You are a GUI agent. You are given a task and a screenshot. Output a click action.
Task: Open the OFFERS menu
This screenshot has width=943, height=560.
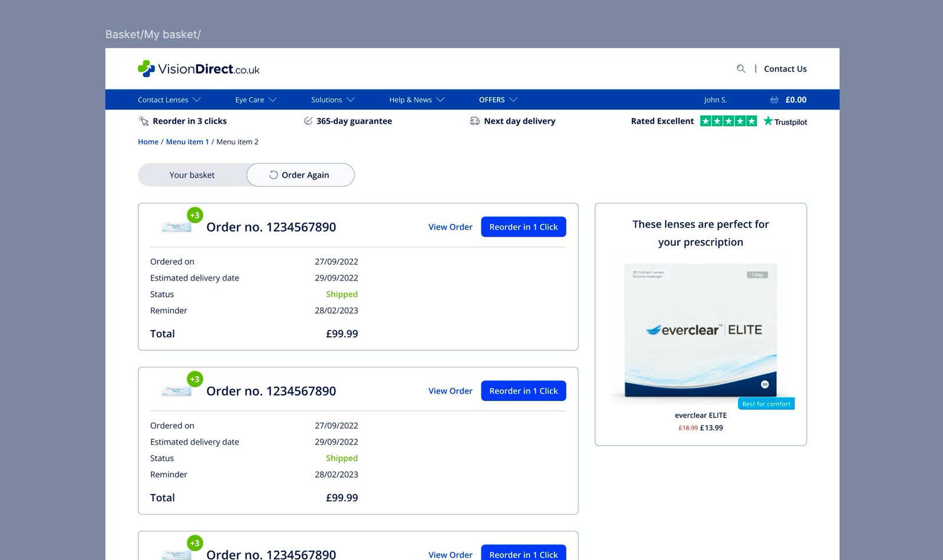[498, 100]
